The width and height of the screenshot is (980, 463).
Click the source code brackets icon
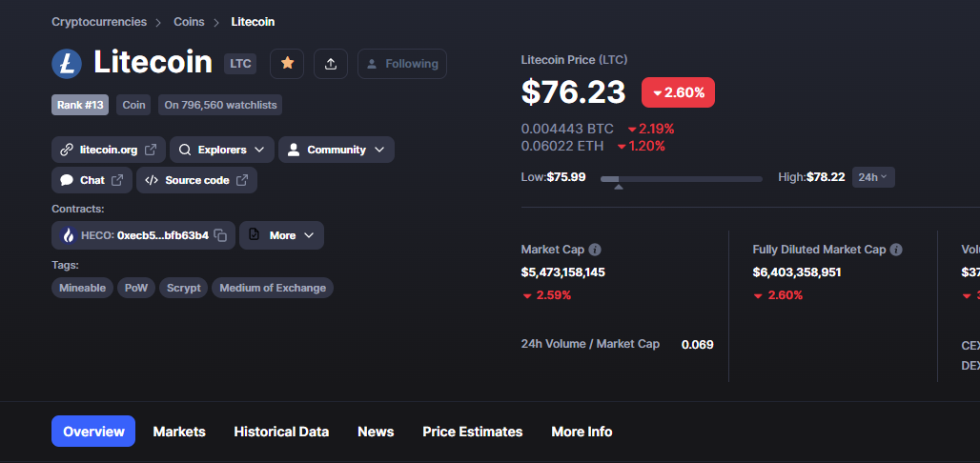152,180
